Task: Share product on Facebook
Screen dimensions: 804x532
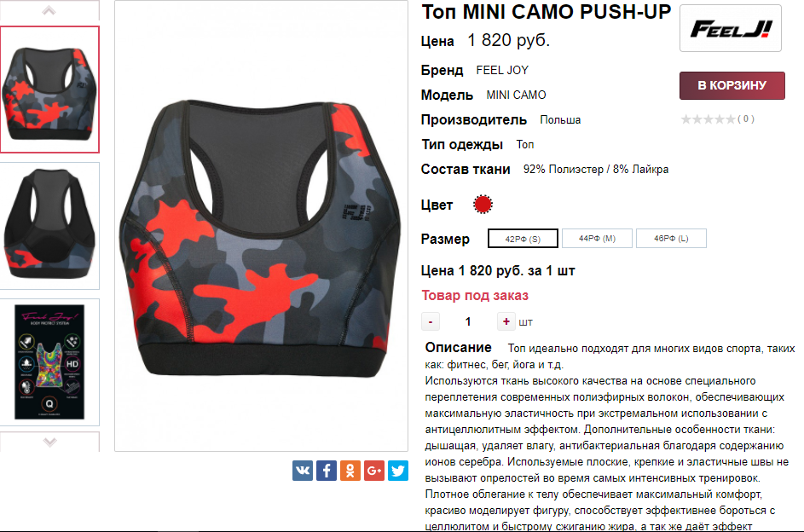Action: tap(327, 471)
